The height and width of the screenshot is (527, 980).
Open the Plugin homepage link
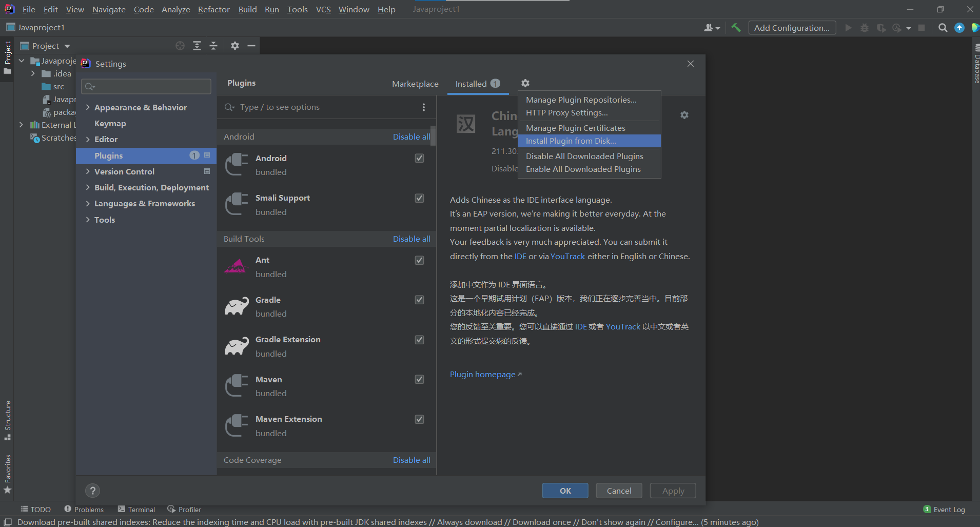[x=485, y=374]
